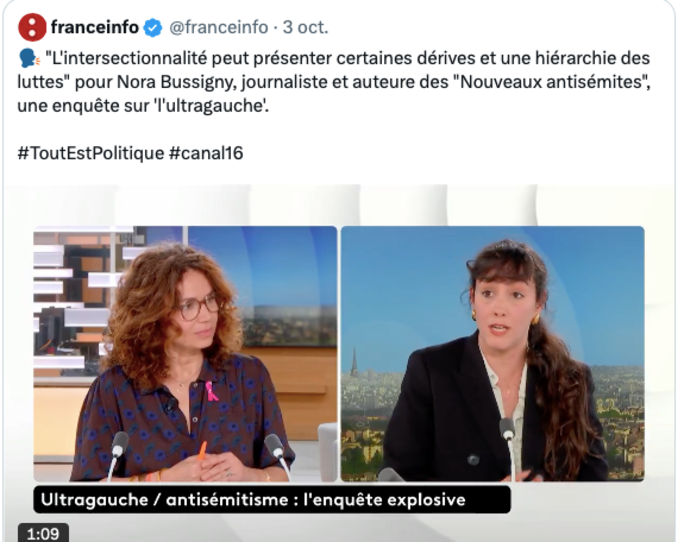Viewport: 684px width, 542px height.
Task: Open the franceinfo red logo avatar
Action: [x=32, y=27]
